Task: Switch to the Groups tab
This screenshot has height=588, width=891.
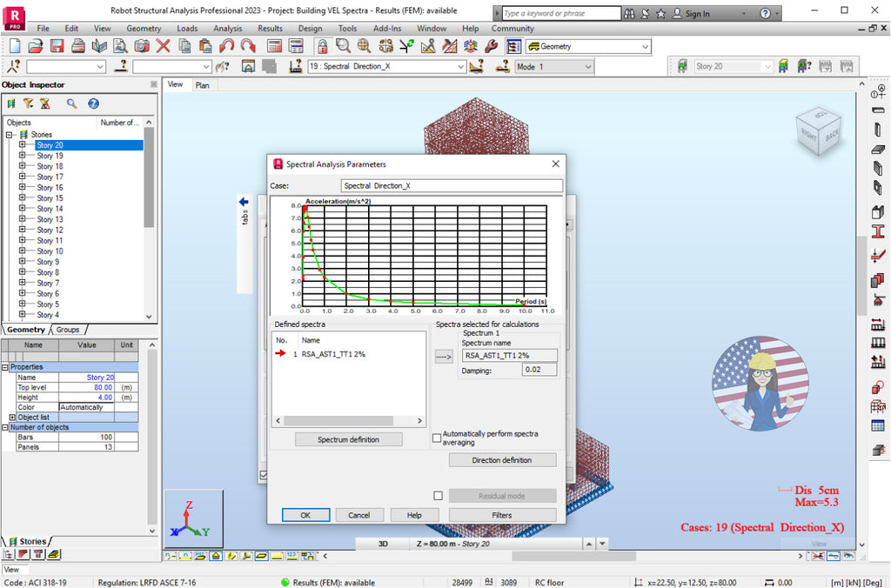Action: (x=68, y=331)
